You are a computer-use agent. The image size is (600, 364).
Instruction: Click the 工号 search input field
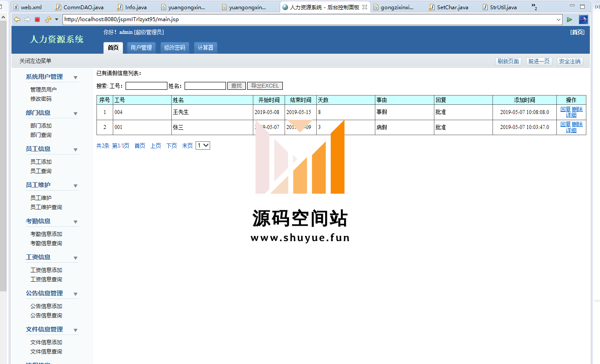pos(146,86)
